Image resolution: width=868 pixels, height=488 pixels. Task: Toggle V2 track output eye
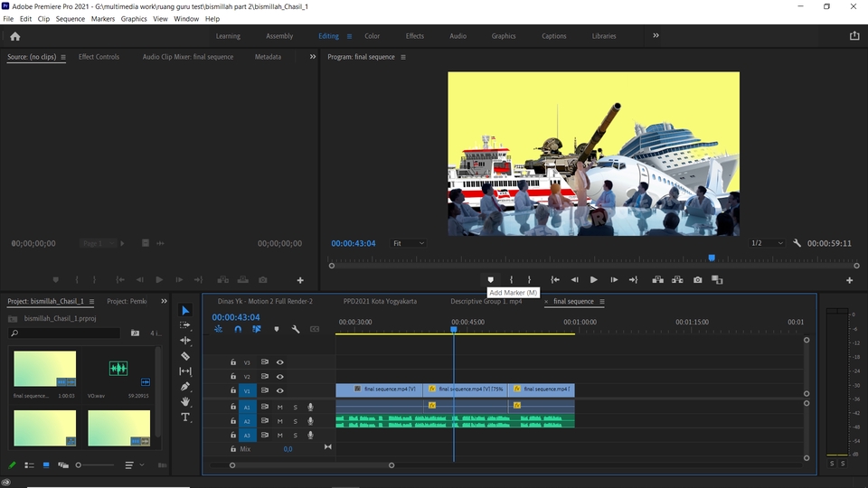(x=280, y=376)
